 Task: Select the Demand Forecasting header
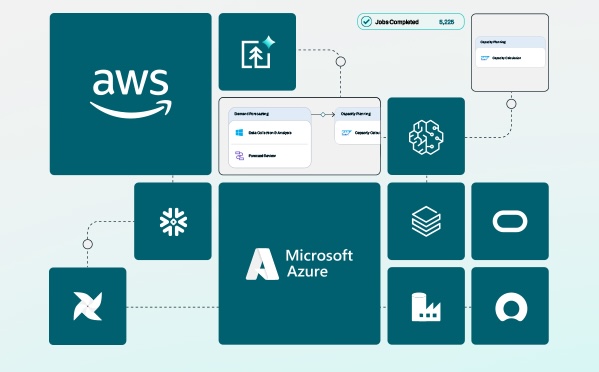point(270,114)
